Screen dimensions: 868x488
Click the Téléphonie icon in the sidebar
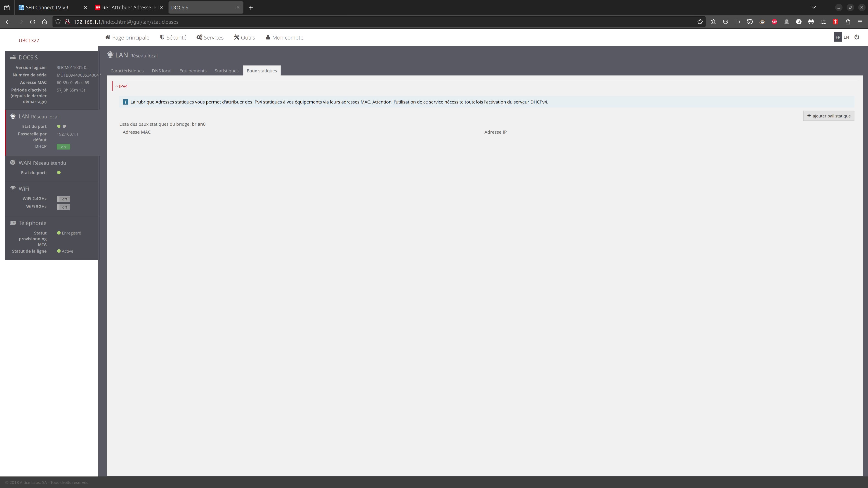13,223
